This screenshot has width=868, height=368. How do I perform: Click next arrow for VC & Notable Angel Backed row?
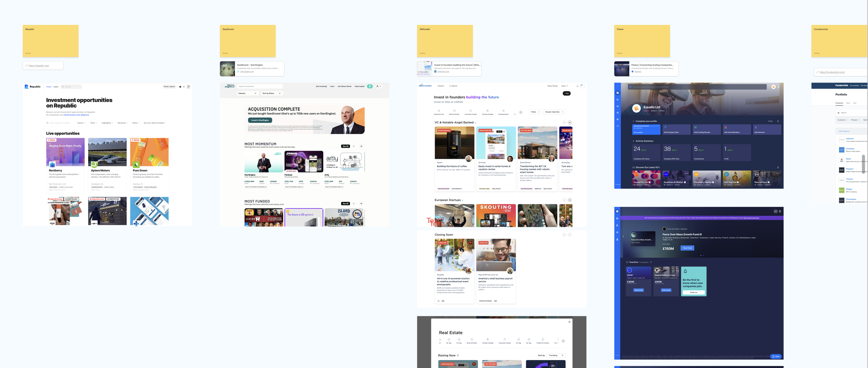coord(570,122)
